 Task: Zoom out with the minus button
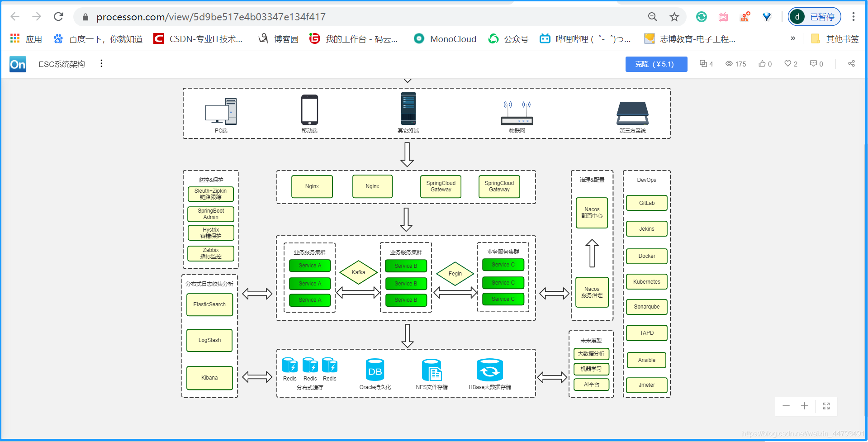coord(786,406)
